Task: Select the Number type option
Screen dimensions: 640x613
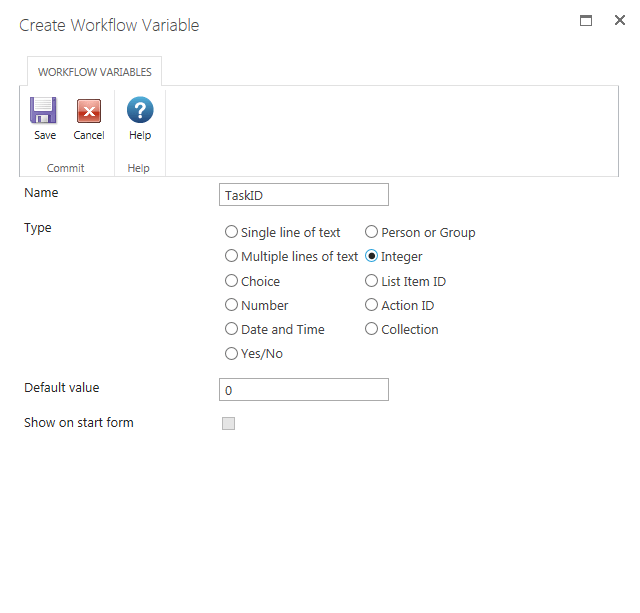Action: (x=231, y=304)
